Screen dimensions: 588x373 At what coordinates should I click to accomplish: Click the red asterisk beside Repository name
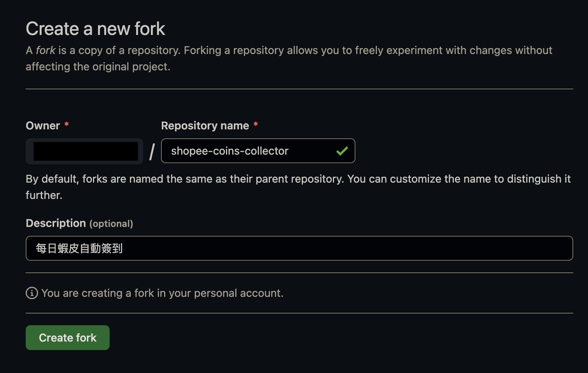click(x=255, y=124)
